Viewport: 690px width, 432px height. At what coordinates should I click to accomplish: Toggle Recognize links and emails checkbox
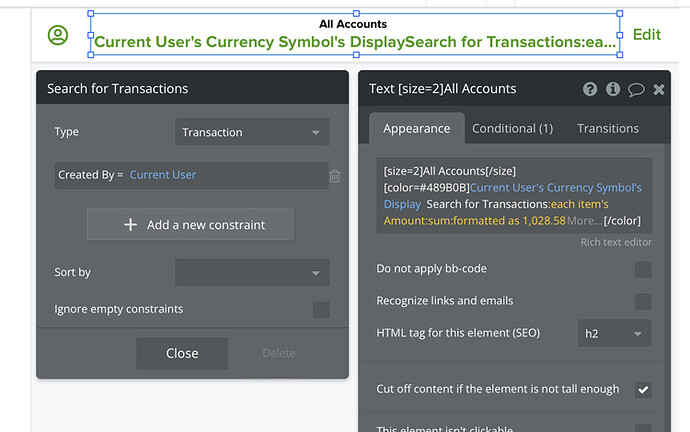(x=643, y=301)
